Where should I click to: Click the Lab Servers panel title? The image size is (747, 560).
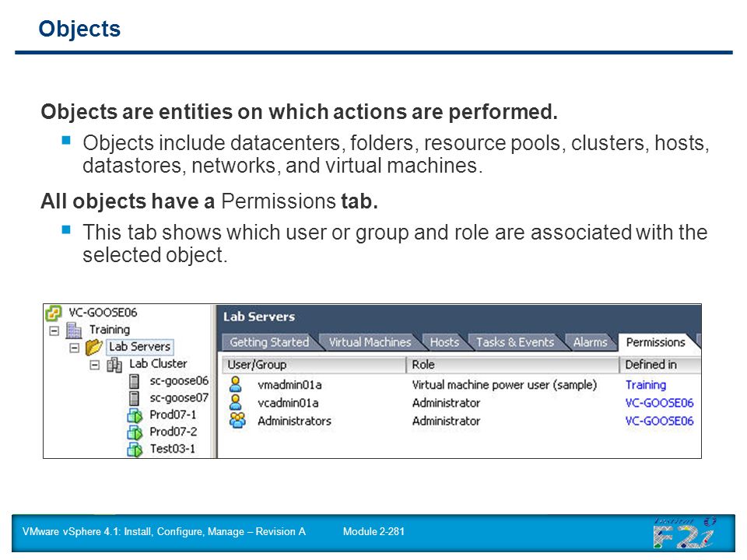click(259, 317)
